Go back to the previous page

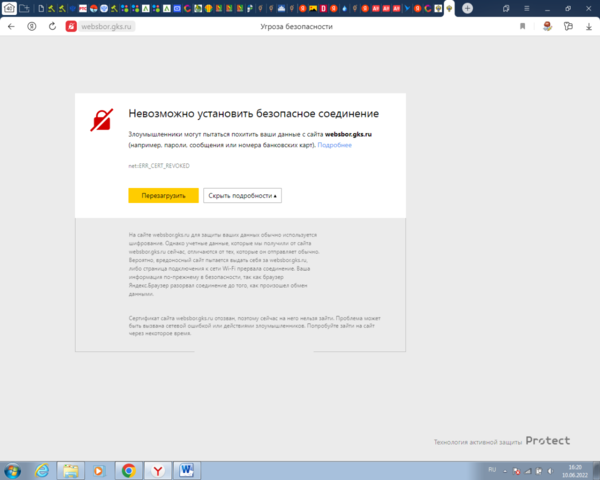point(11,26)
